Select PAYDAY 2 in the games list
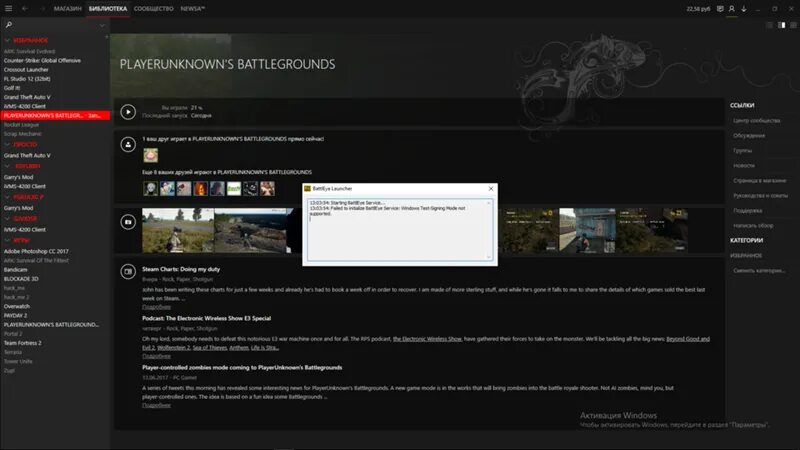 click(15, 315)
